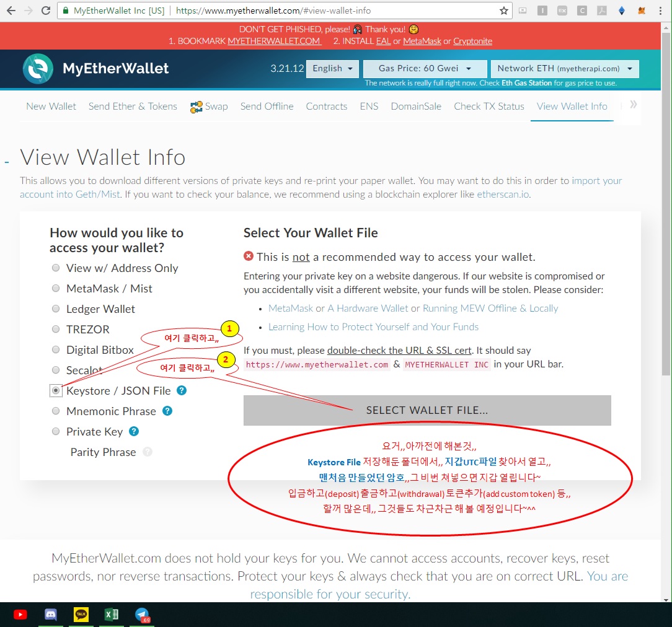Screen dimensions: 672x627
Task: Click faded help icon beside Parity Phrase
Action: [x=148, y=452]
